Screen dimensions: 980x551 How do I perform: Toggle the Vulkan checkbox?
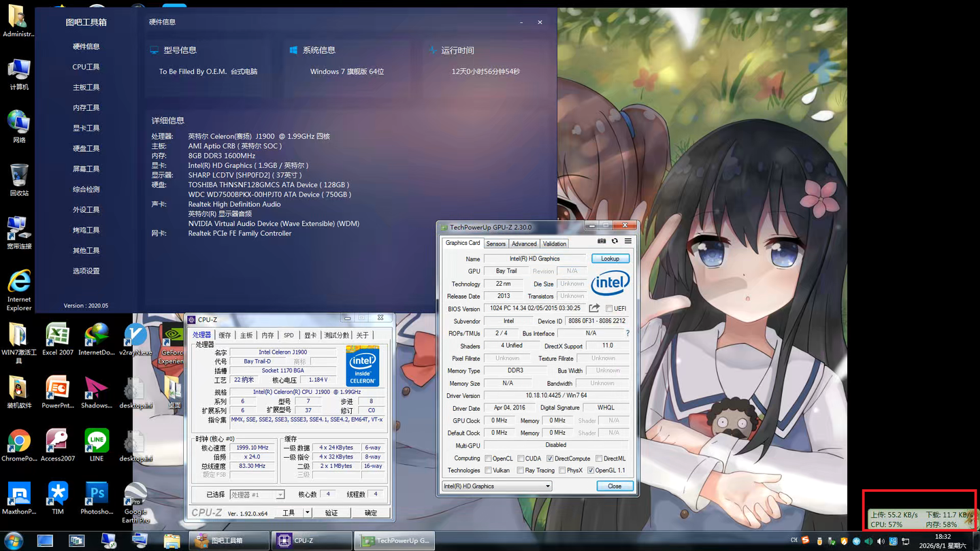[x=488, y=470]
